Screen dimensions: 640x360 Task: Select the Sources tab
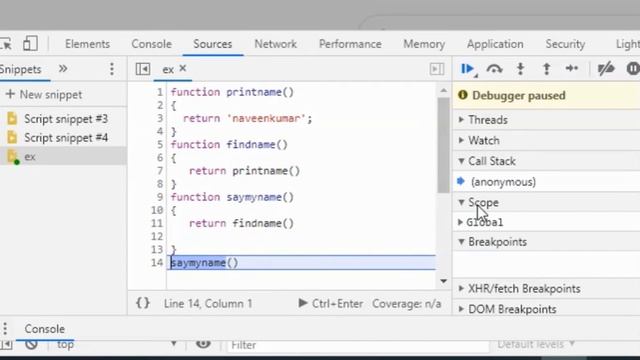(213, 44)
